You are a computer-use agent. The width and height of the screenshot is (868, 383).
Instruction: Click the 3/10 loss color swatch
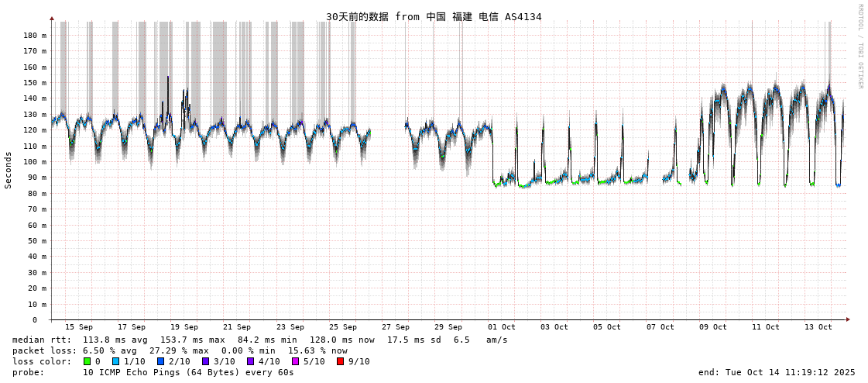205,361
